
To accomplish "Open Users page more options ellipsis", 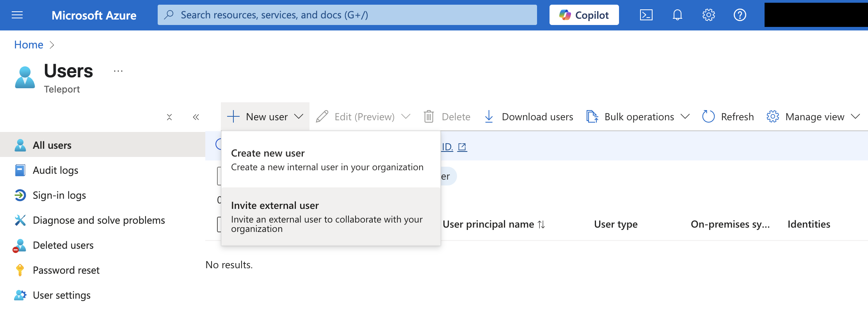I will (x=118, y=71).
